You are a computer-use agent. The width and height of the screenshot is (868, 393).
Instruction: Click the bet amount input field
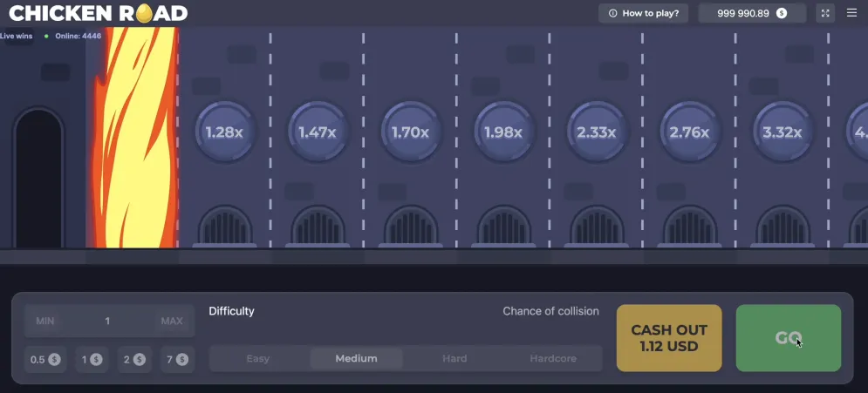pyautogui.click(x=108, y=321)
